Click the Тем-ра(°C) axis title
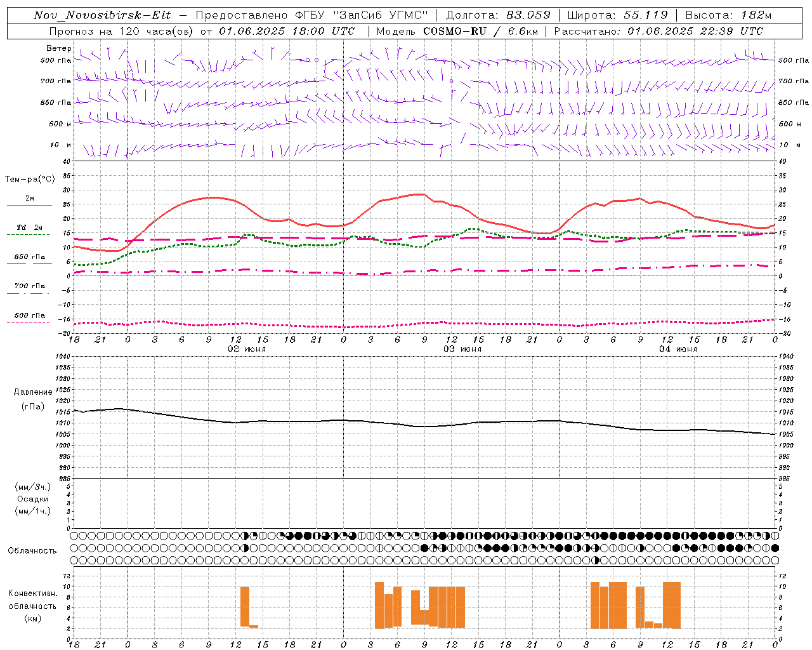The width and height of the screenshot is (812, 650). tap(30, 180)
